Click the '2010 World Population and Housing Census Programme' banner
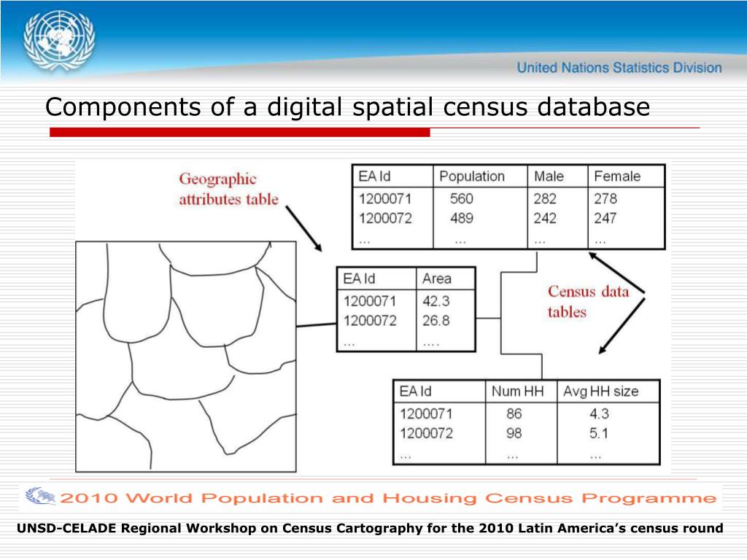The height and width of the screenshot is (560, 747). click(x=388, y=498)
